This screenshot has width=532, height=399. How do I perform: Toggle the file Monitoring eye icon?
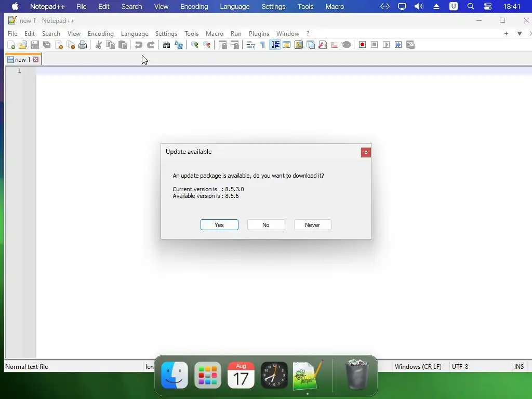coord(347,45)
